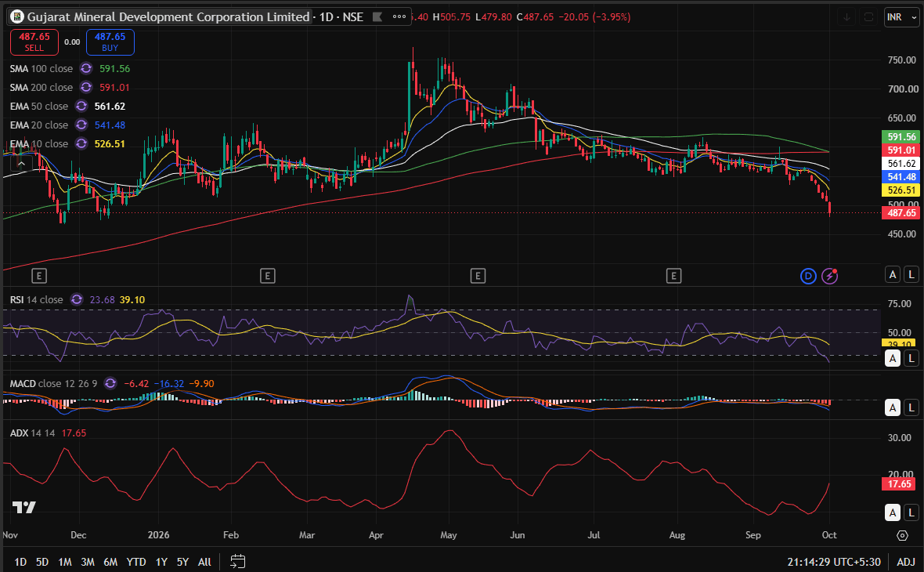Viewport: 924px width, 572px height.
Task: Open the timezone menu showing UTC+5:30
Action: coord(834,562)
